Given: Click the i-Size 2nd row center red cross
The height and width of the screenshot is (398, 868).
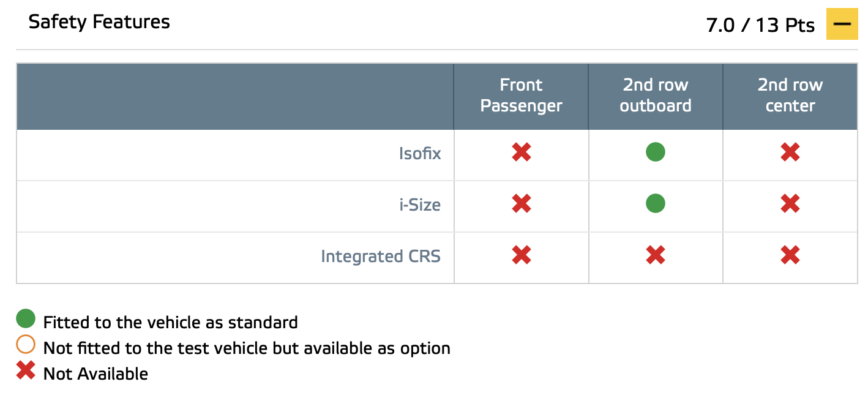Looking at the screenshot, I should click(x=790, y=203).
